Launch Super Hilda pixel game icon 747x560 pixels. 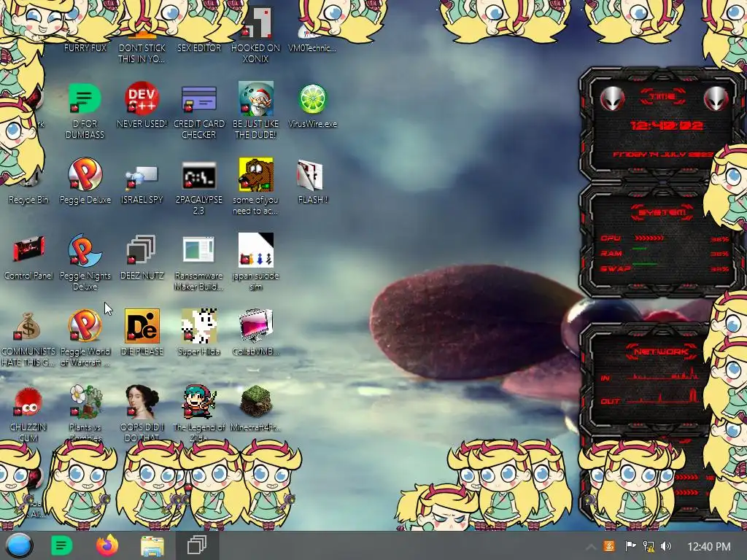tap(198, 326)
